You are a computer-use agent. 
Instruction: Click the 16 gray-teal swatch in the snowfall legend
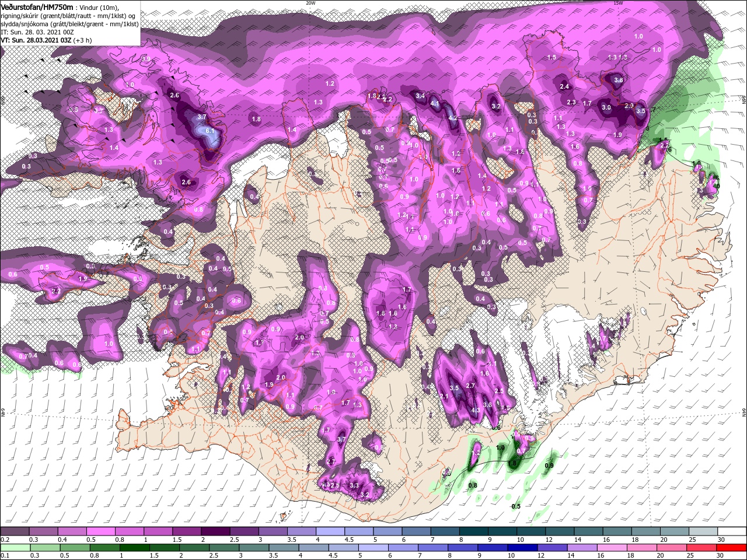coord(616,532)
